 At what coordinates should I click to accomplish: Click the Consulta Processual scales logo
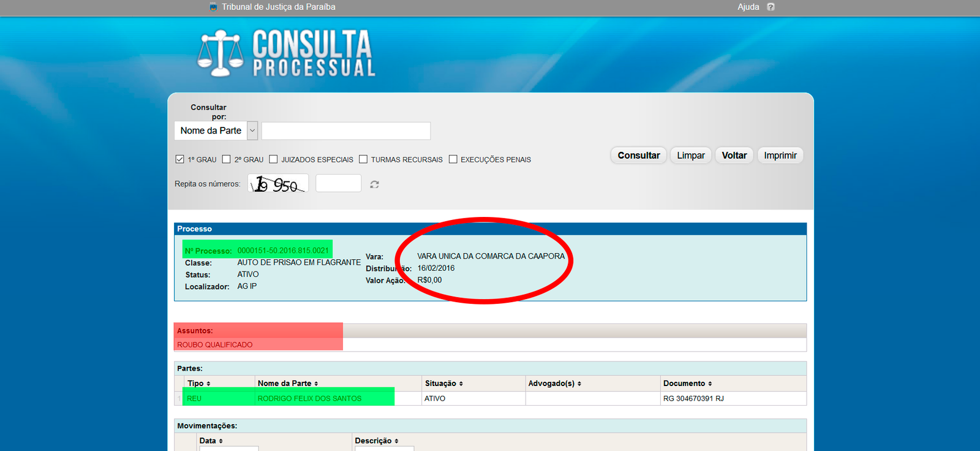pos(220,53)
